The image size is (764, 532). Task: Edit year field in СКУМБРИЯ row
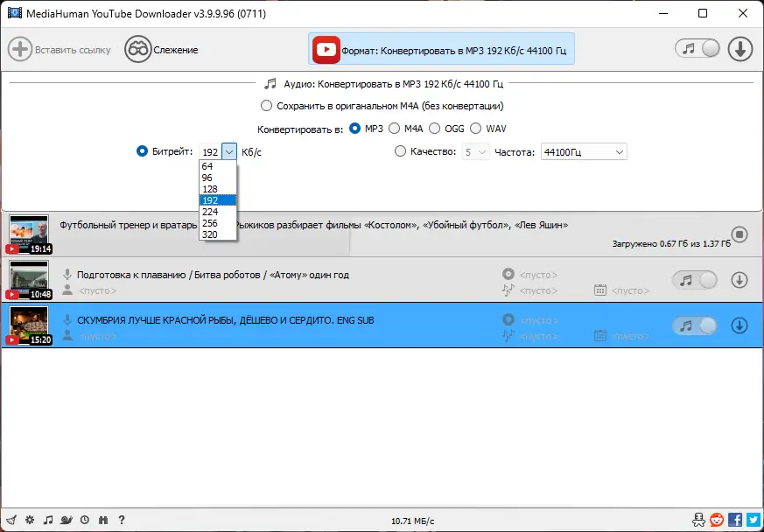coord(630,336)
